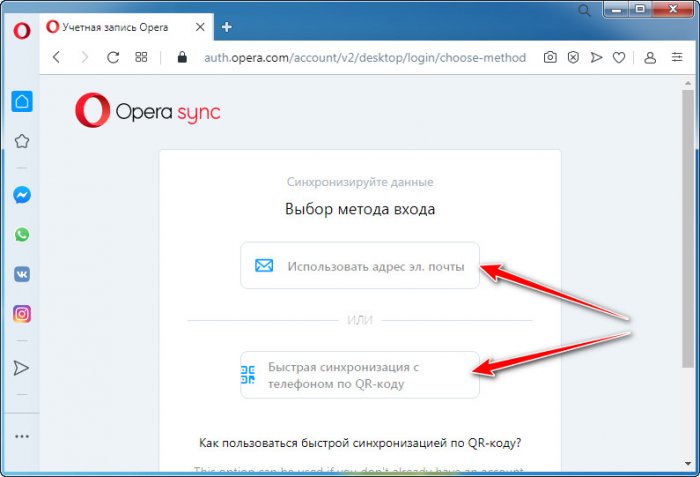
Task: Click the search tabs magnifier icon
Action: click(x=584, y=10)
